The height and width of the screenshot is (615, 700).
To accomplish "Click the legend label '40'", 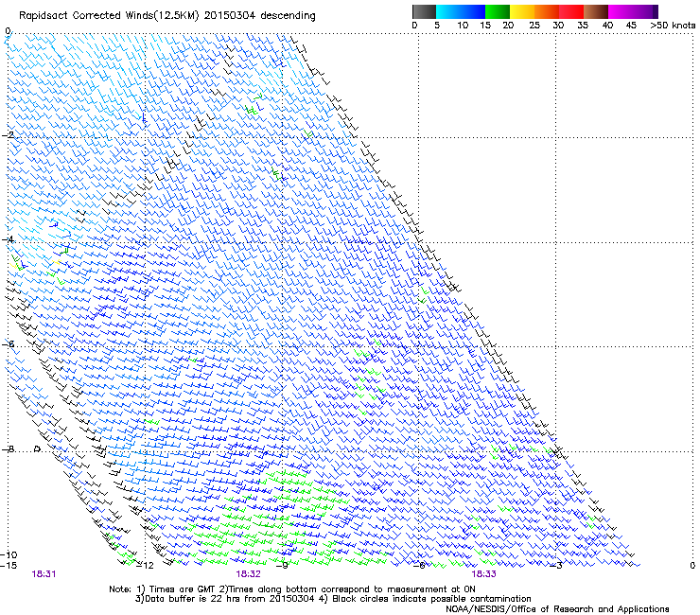I will (607, 26).
